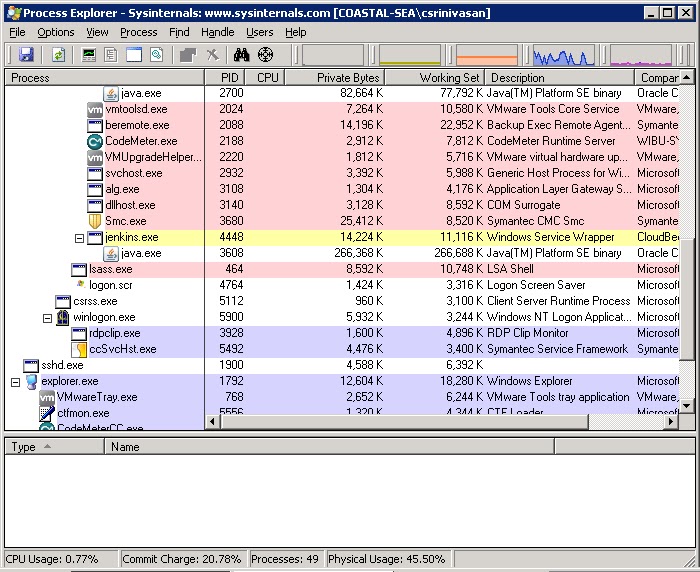Click the java.exe icon with PID 3608
The image size is (700, 572).
tap(111, 254)
